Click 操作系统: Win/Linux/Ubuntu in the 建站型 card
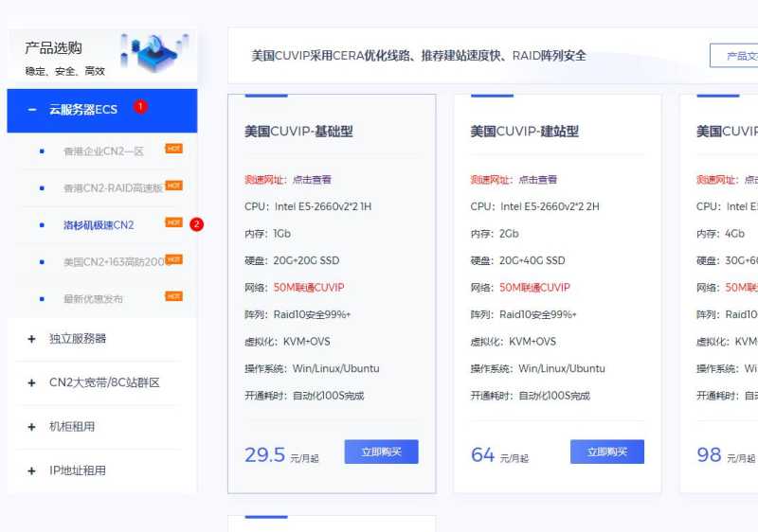 point(537,369)
